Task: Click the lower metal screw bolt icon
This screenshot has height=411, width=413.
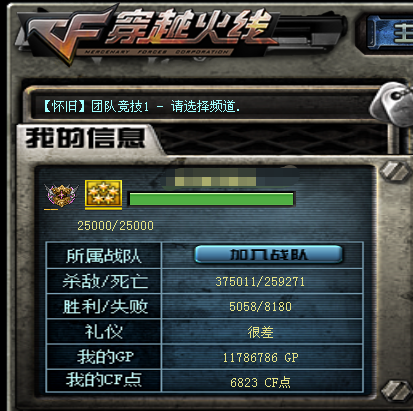Action: (397, 390)
